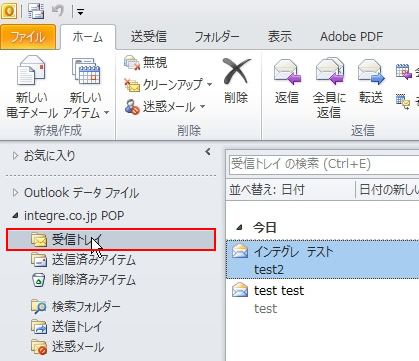Reply to all with 全員に返信
The width and height of the screenshot is (419, 361).
(x=329, y=88)
